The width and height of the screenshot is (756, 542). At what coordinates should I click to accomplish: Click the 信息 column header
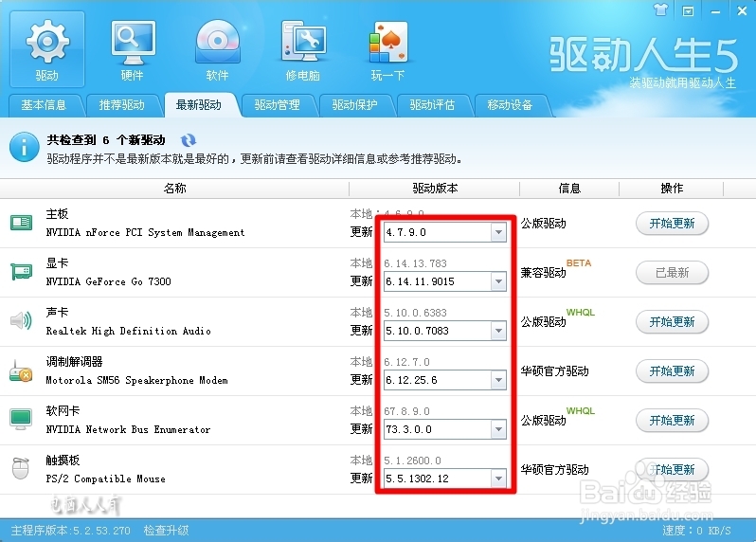click(569, 188)
